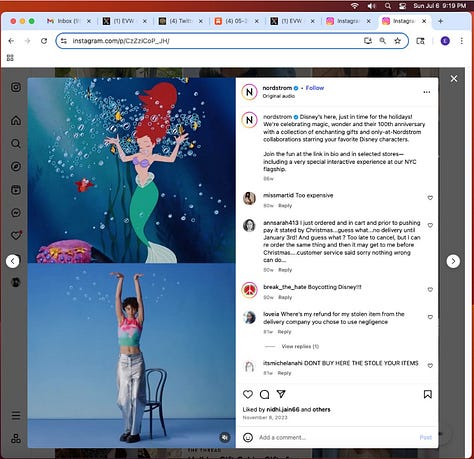Open the post options three-dot menu

(427, 92)
